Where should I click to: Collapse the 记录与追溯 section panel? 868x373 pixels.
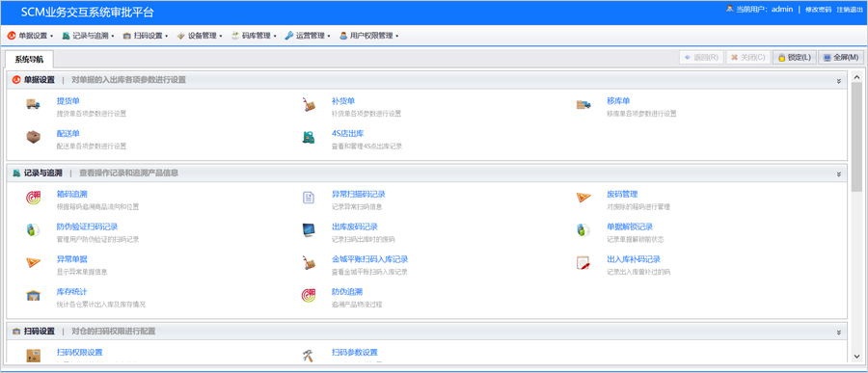click(839, 173)
